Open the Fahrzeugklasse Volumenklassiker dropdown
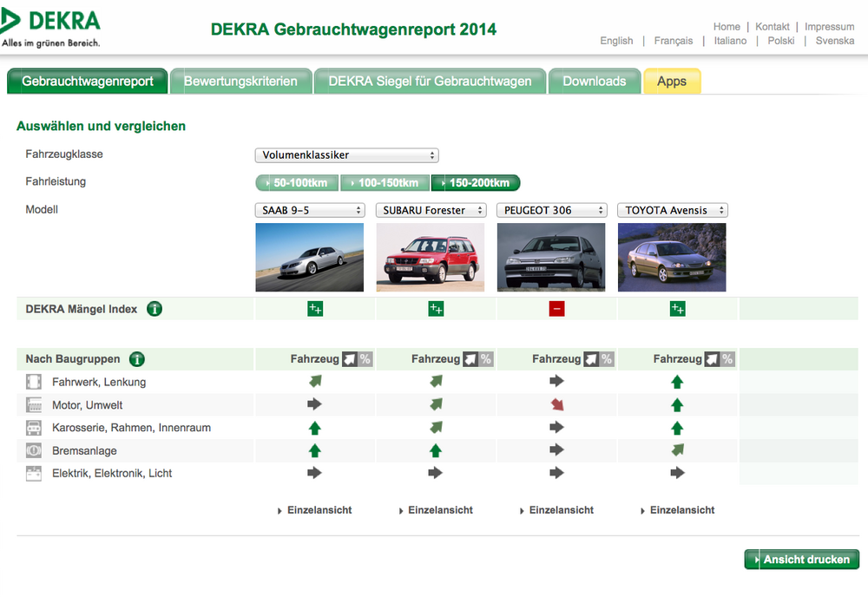 [346, 155]
